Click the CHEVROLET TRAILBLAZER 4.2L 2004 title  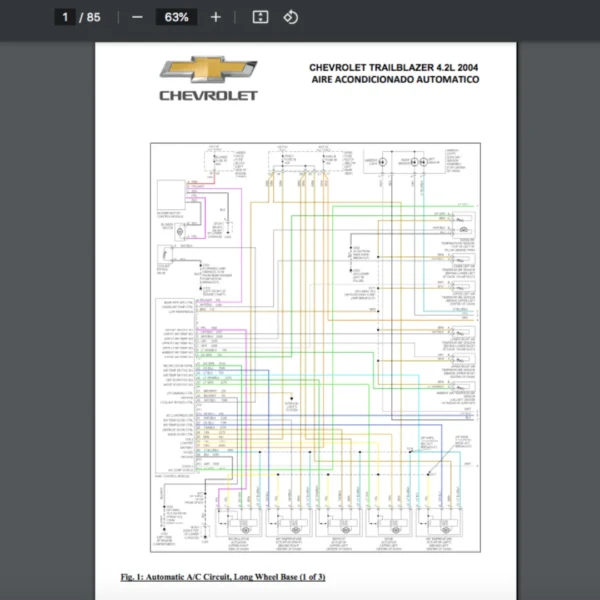pyautogui.click(x=395, y=68)
